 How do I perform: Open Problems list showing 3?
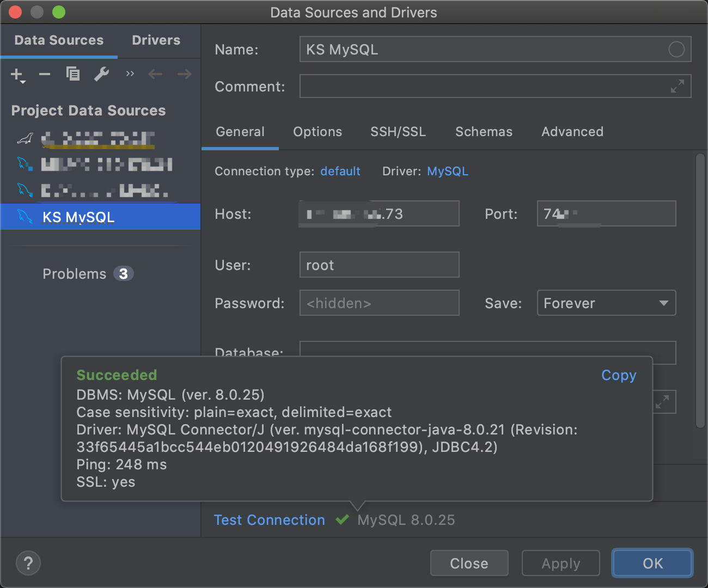coord(88,274)
